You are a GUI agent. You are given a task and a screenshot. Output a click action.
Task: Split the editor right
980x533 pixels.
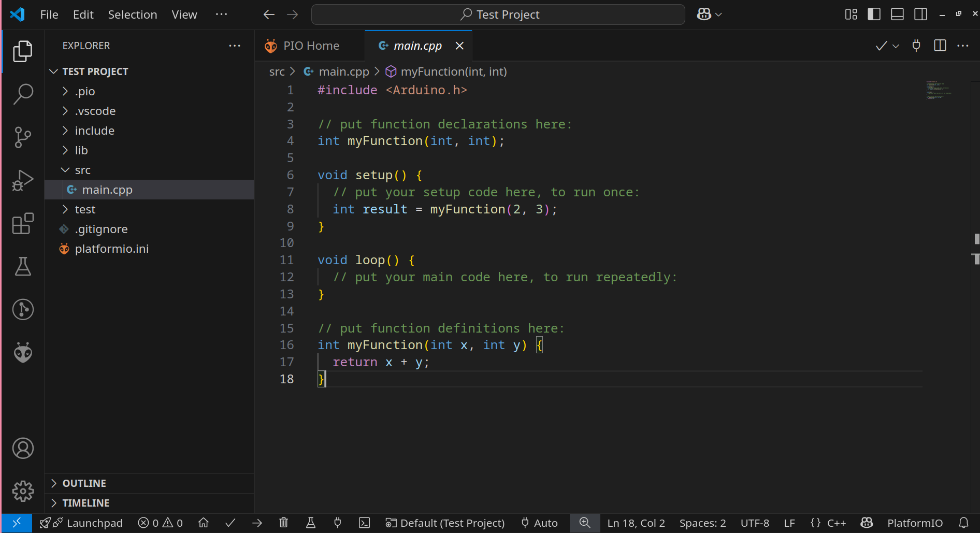click(x=940, y=46)
